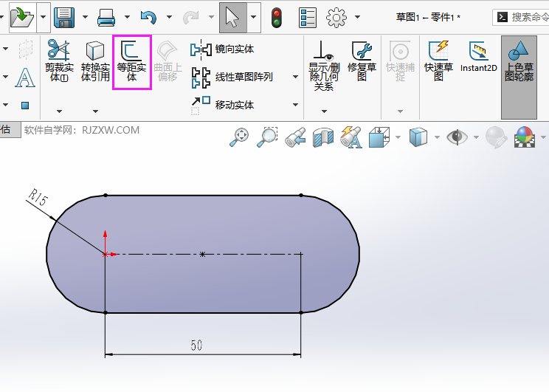The image size is (549, 392).
Task: Click the Display/Delete Relations tool
Action: click(x=324, y=65)
